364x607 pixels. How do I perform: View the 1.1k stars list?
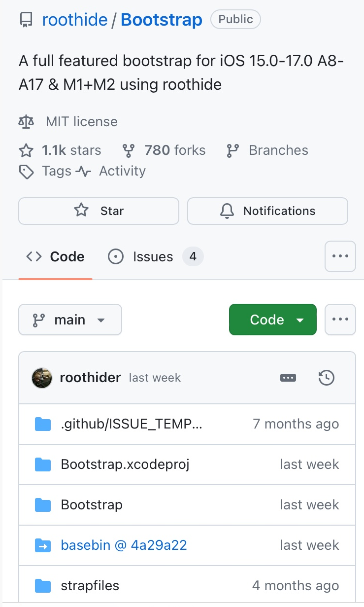pos(71,150)
